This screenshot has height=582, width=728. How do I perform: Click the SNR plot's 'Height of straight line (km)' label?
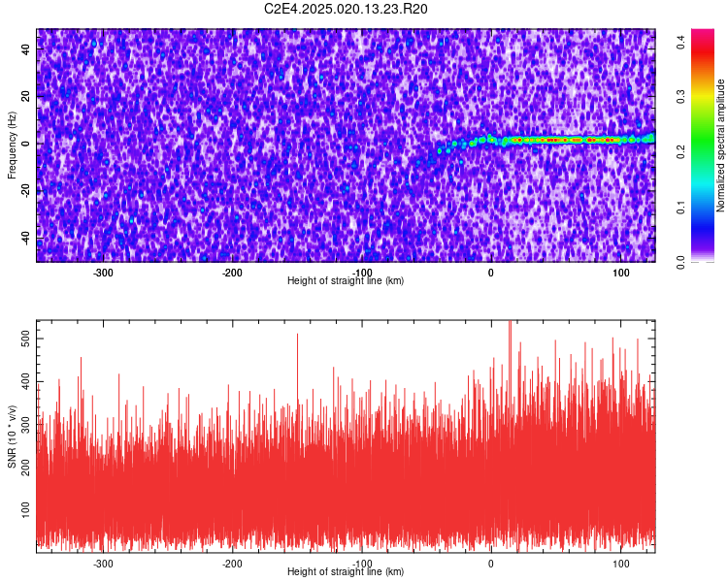(346, 571)
